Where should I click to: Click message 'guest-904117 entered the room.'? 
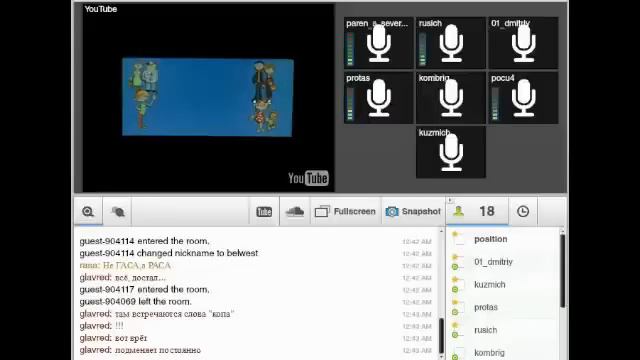pos(144,289)
